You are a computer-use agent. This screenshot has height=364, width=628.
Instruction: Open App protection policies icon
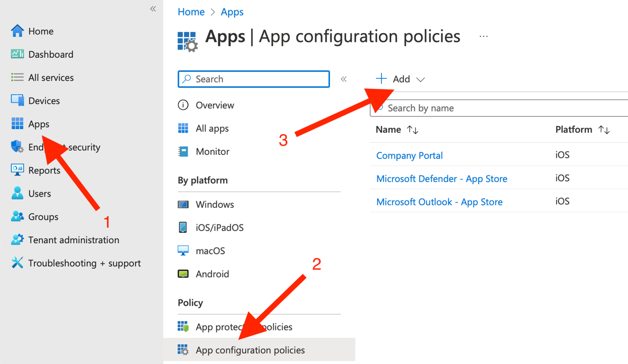183,327
